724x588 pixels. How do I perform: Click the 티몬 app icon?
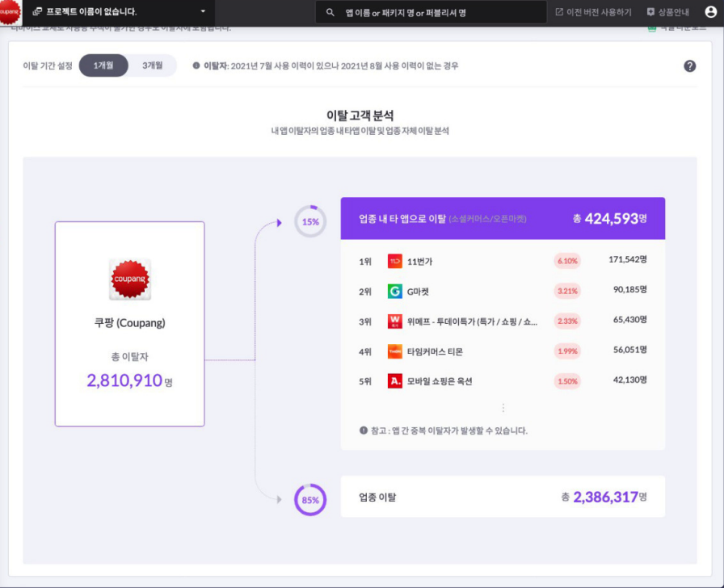pyautogui.click(x=395, y=351)
